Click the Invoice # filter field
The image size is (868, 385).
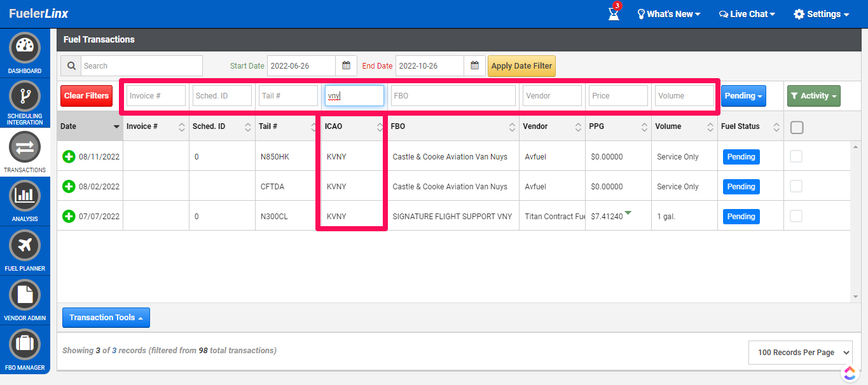(x=156, y=96)
